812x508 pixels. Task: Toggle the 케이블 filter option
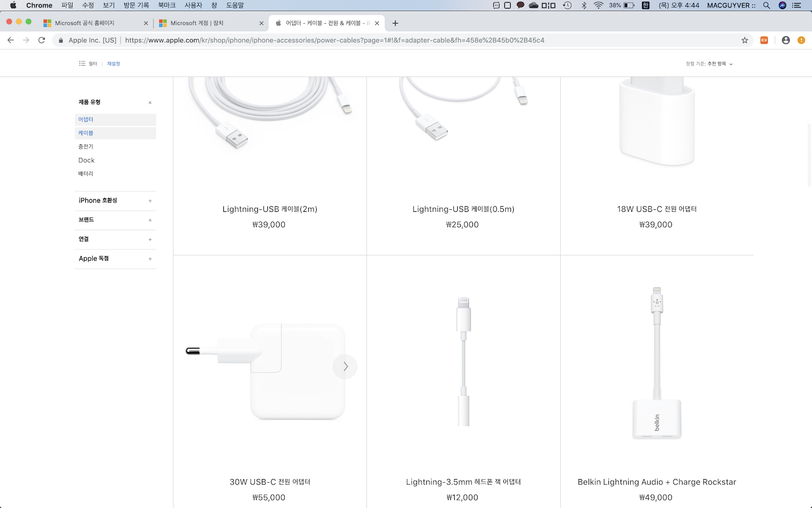[116, 133]
